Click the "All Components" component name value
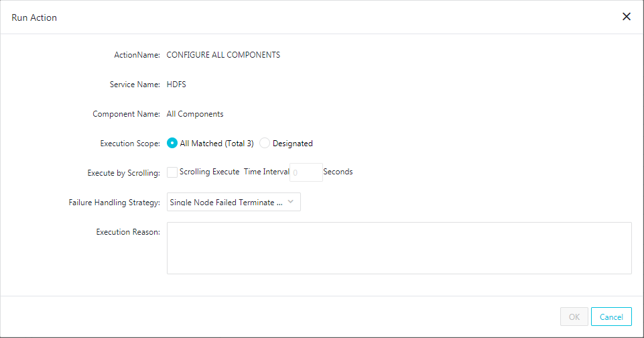 [195, 114]
